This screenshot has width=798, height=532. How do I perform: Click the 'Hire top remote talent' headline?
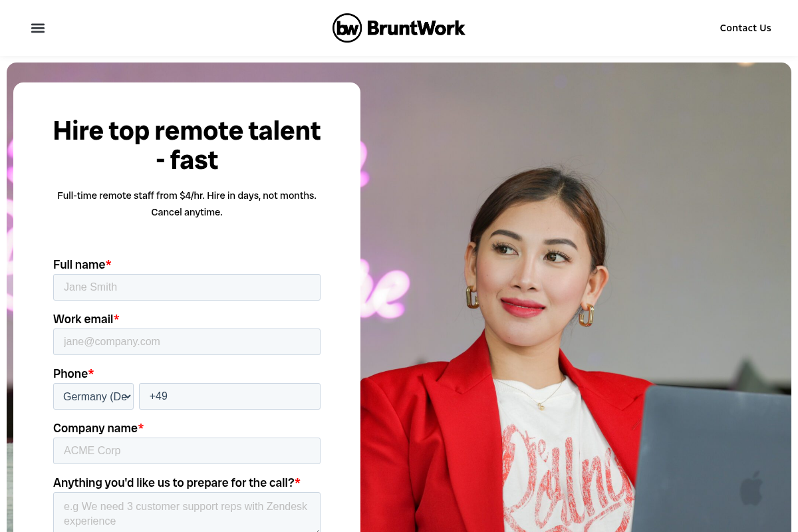(187, 145)
